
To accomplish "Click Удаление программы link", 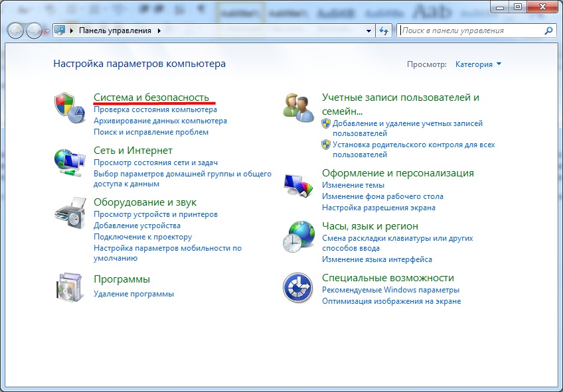I will click(x=133, y=294).
